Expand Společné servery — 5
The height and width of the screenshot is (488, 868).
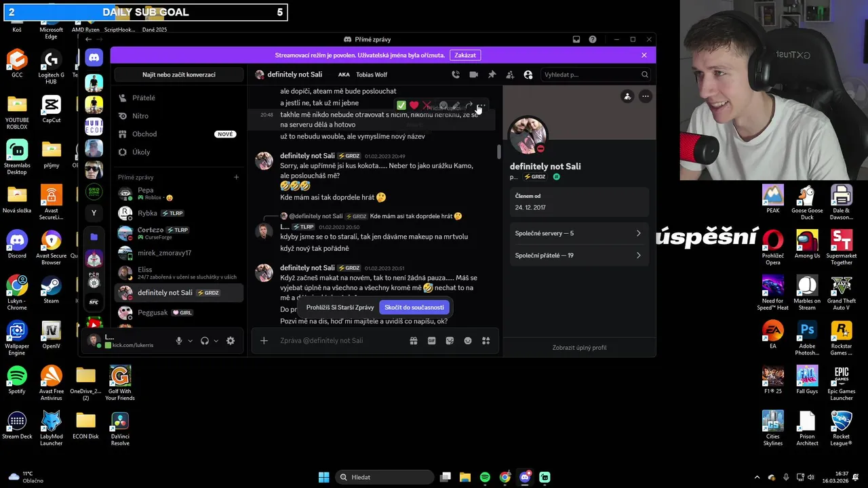pos(578,233)
